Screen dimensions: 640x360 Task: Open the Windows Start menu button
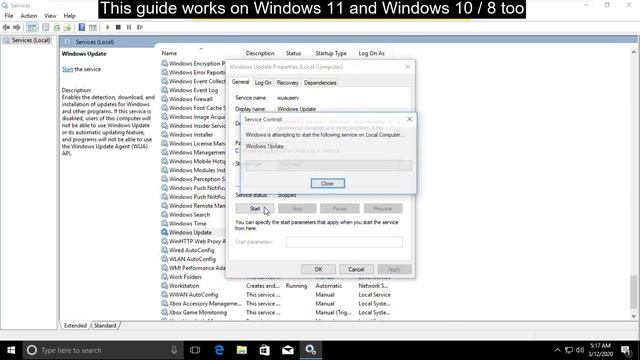click(11, 350)
